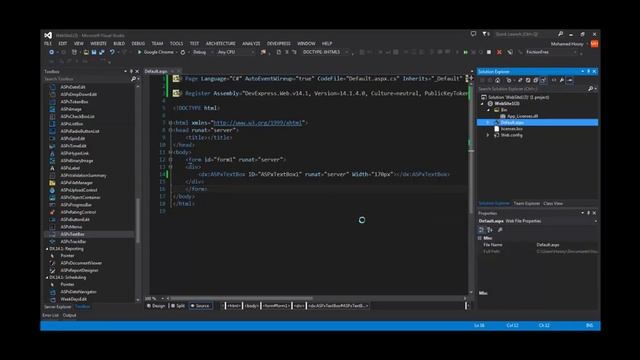Open the Error List tab

click(51, 315)
